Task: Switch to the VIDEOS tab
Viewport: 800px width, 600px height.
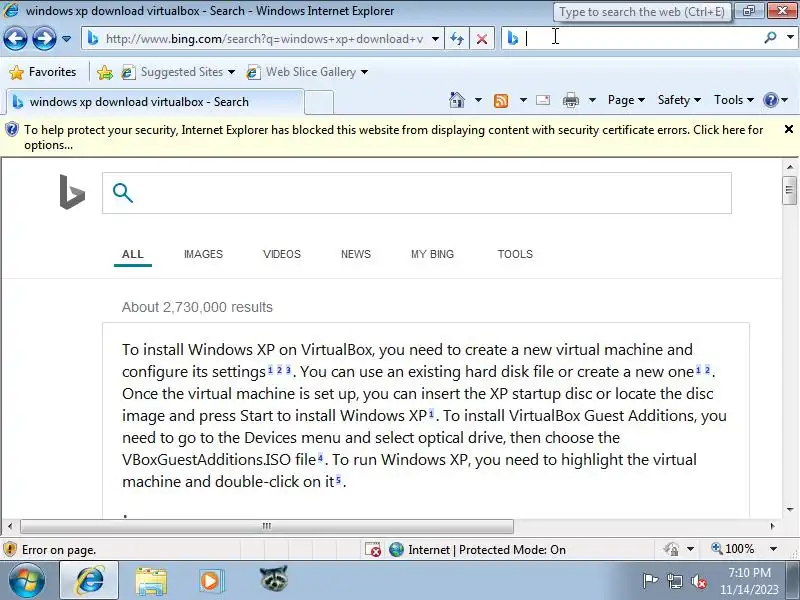Action: [x=282, y=254]
